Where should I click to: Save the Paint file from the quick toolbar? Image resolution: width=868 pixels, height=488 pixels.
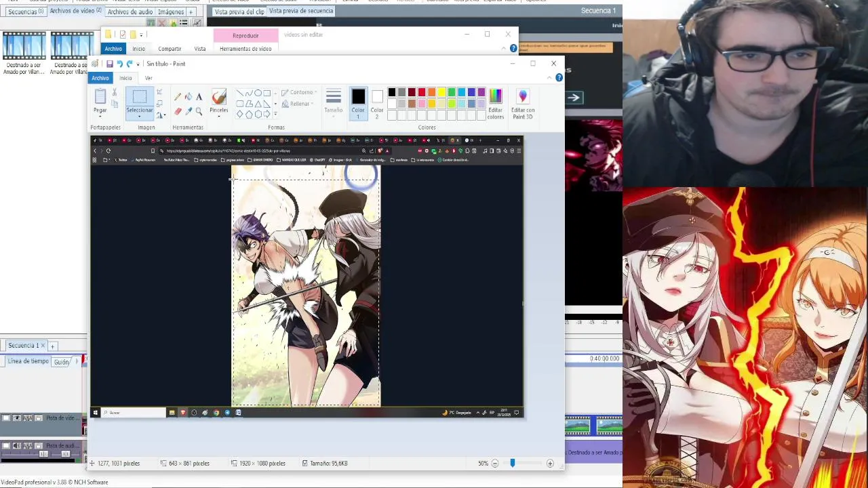(x=109, y=64)
